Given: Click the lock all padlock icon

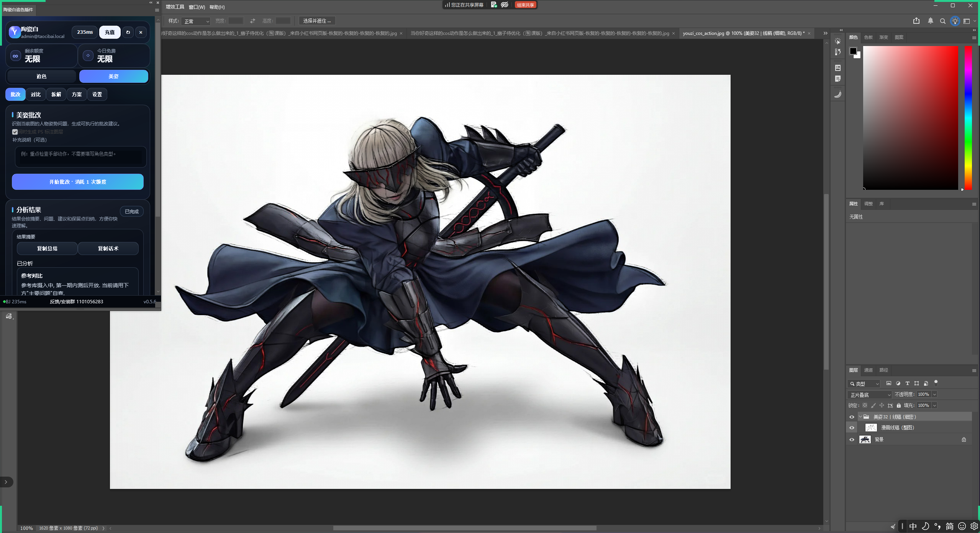Looking at the screenshot, I should tap(899, 405).
